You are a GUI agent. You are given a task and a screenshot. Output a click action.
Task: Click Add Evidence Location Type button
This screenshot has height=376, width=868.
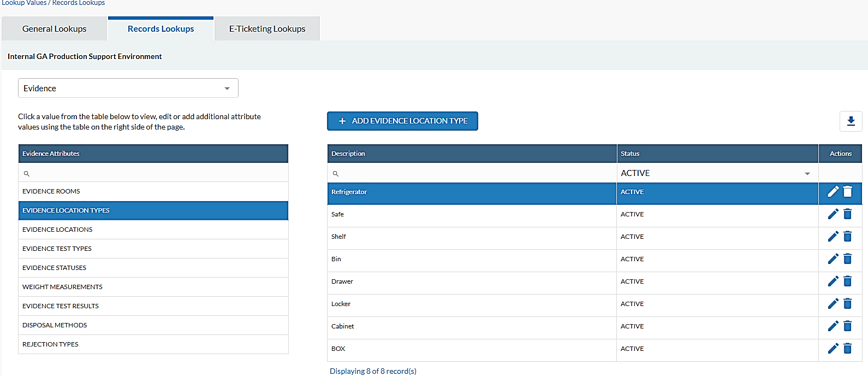(x=403, y=121)
